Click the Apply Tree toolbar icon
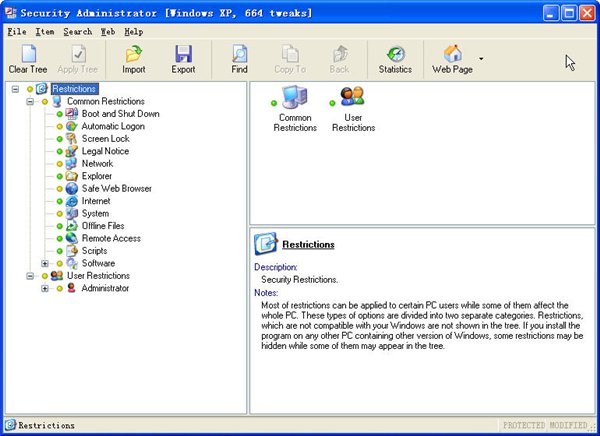 point(78,54)
